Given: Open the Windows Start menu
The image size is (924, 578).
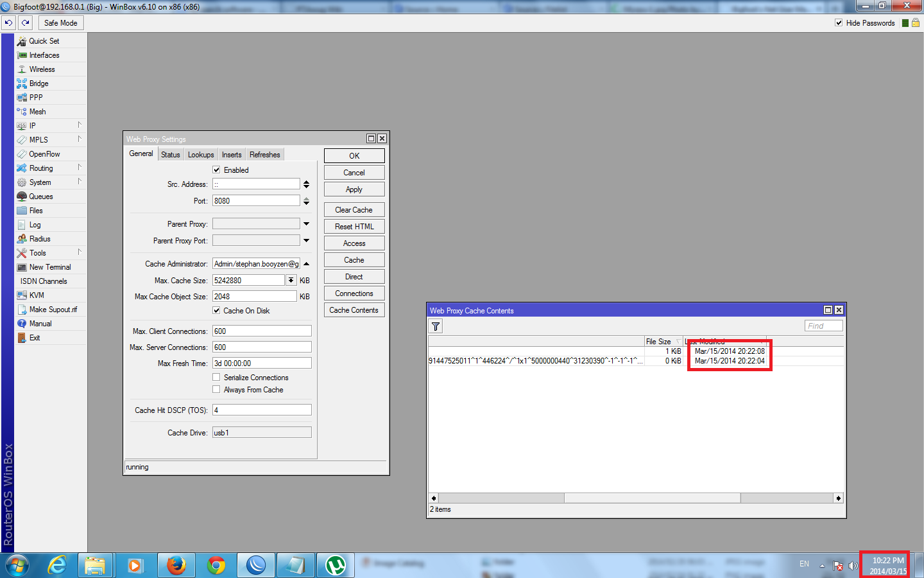Looking at the screenshot, I should click(17, 565).
